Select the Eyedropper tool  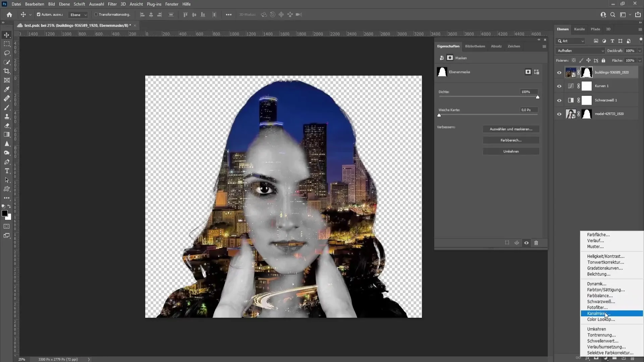(x=7, y=89)
